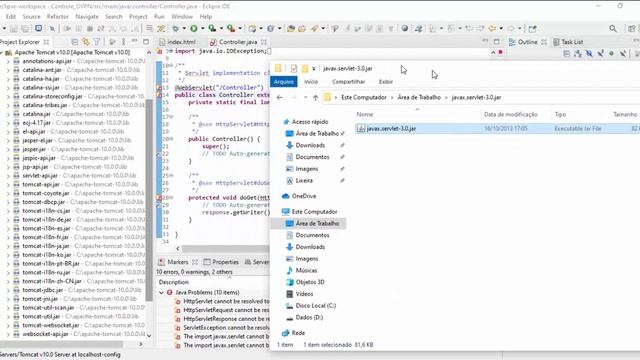
Task: Toggle Link with Editor in Project Explorer
Action: tap(86, 42)
